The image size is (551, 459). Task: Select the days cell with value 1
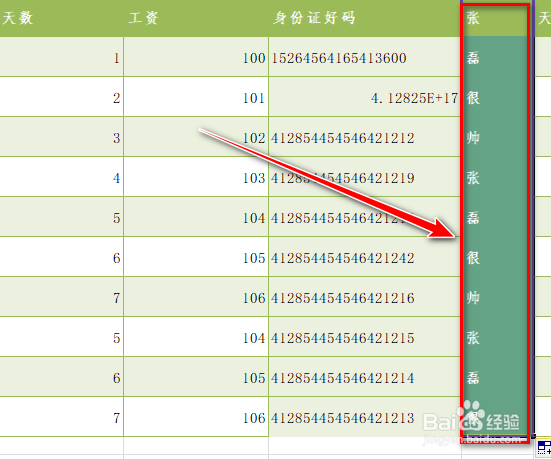pyautogui.click(x=61, y=57)
